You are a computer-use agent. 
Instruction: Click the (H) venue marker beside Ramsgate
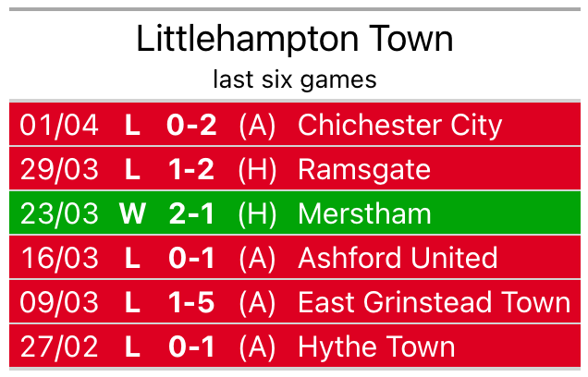(257, 170)
